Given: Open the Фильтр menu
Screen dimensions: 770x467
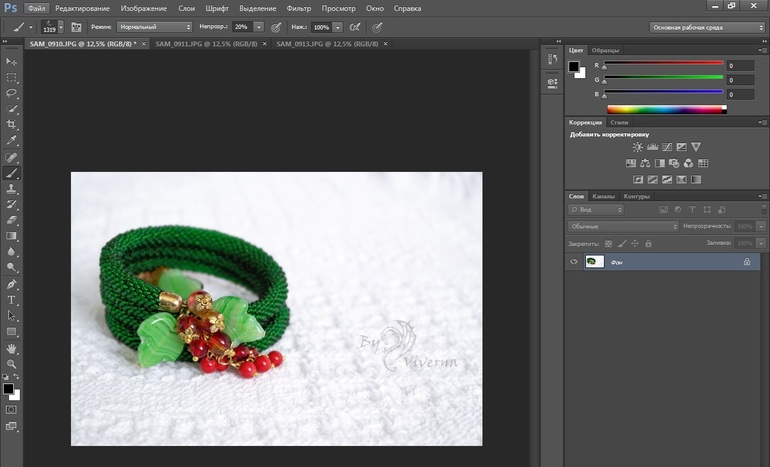Looking at the screenshot, I should [298, 8].
